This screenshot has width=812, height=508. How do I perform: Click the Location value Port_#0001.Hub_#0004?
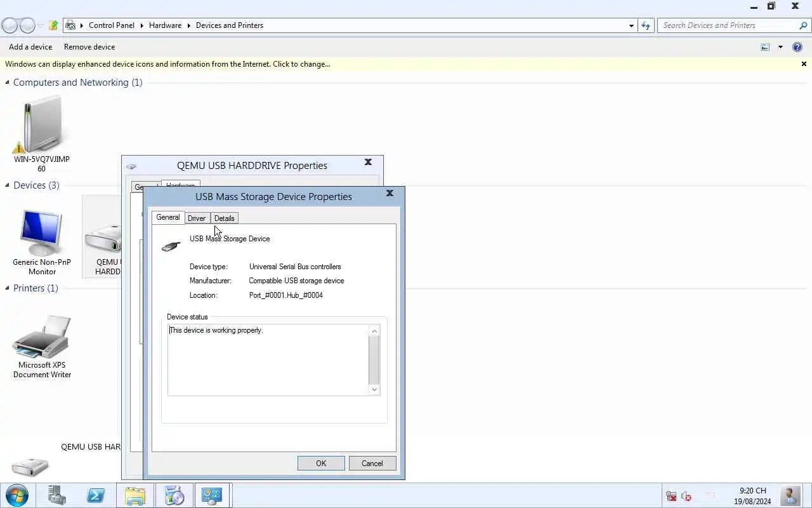pyautogui.click(x=286, y=295)
